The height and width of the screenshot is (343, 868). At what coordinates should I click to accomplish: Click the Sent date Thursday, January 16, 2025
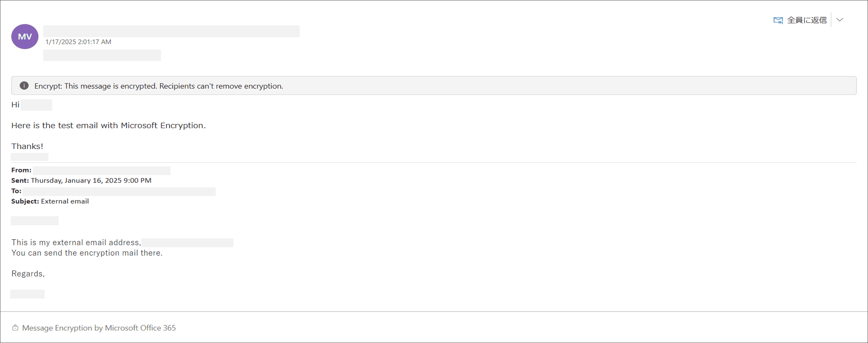click(x=91, y=180)
